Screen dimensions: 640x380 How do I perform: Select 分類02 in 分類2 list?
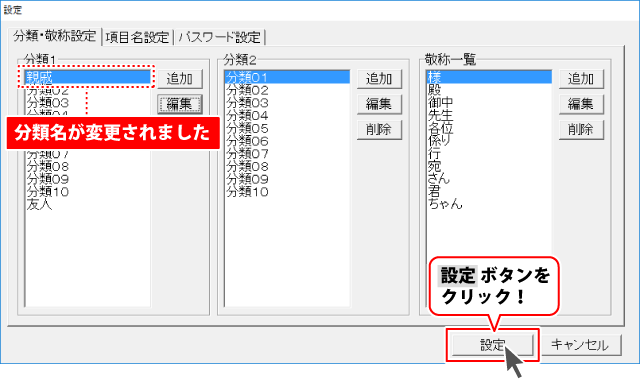pyautogui.click(x=287, y=90)
